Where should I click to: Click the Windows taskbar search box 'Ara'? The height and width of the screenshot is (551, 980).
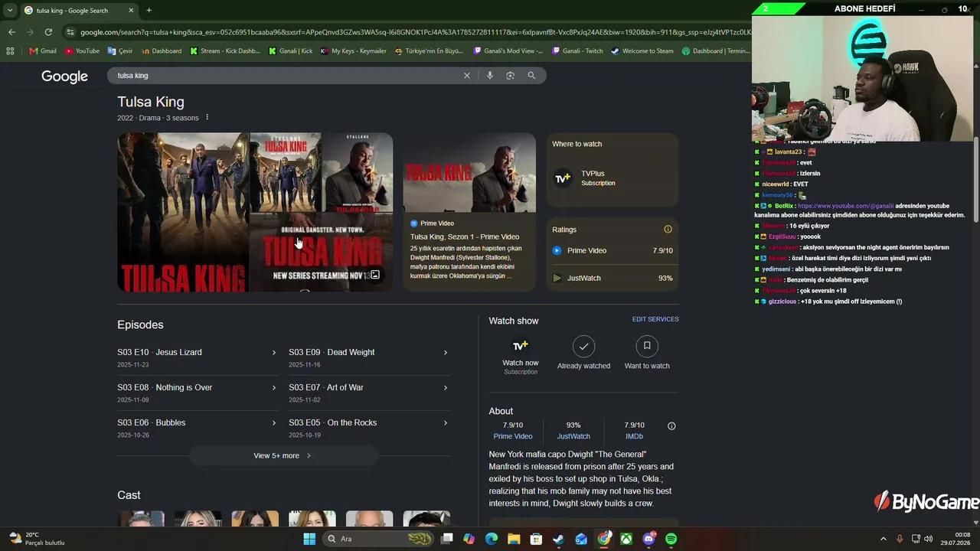coord(377,539)
